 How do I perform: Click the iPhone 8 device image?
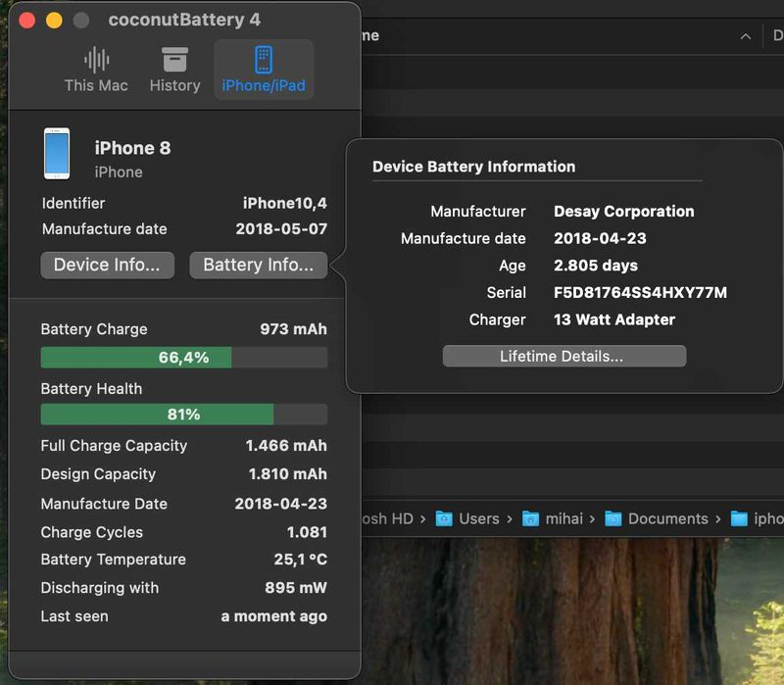[x=57, y=154]
